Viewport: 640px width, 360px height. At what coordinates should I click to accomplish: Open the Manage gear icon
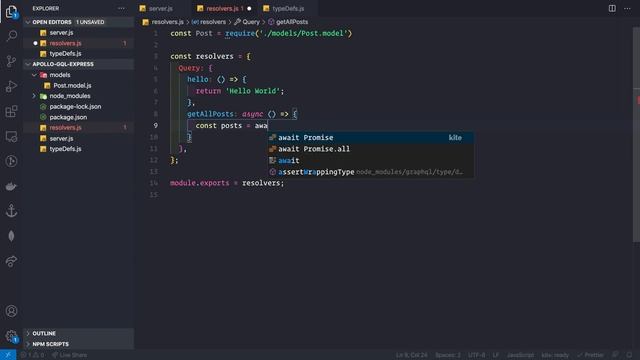(11, 336)
